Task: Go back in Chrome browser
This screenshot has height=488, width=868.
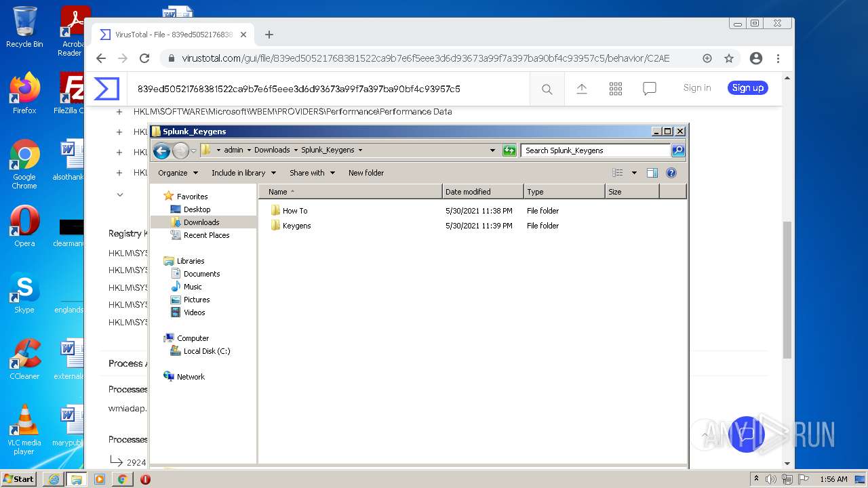Action: click(101, 58)
